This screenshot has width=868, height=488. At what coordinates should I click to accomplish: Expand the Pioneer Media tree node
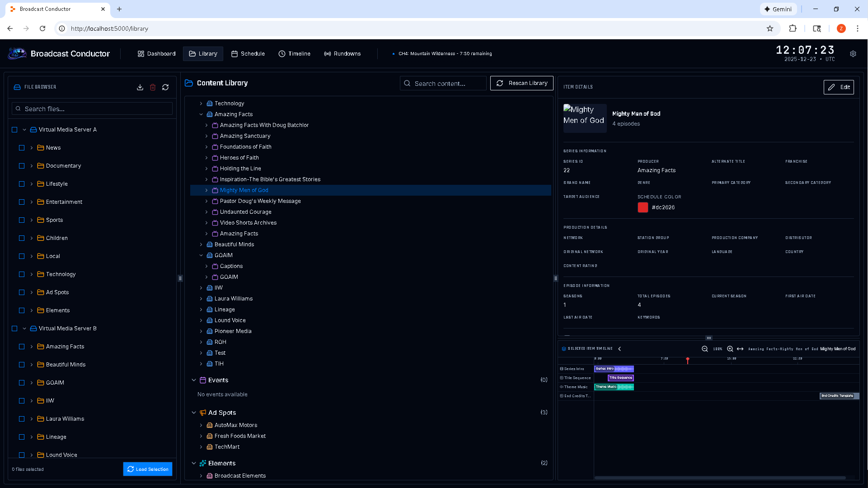[x=201, y=331]
